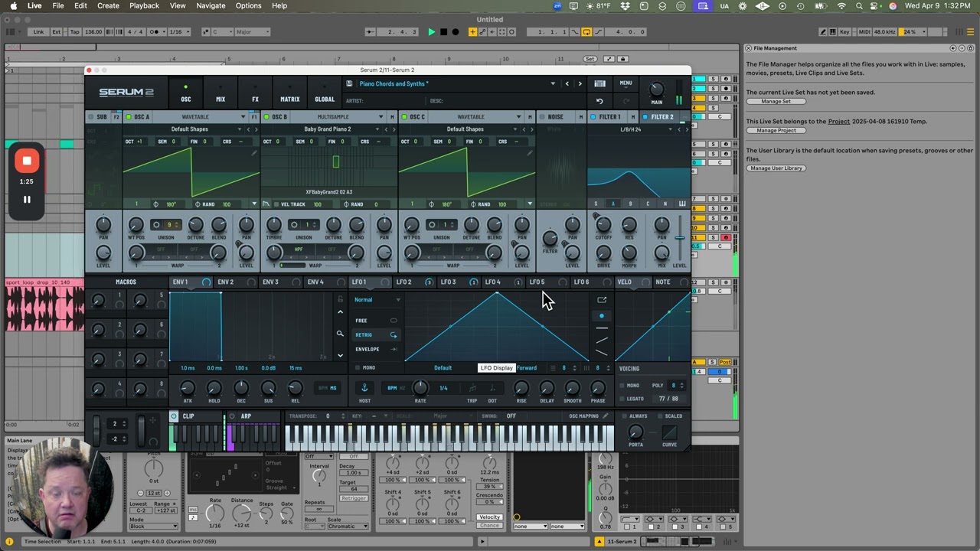Screen dimensions: 980x551
Task: Switch to the FX tab
Action: (x=255, y=93)
